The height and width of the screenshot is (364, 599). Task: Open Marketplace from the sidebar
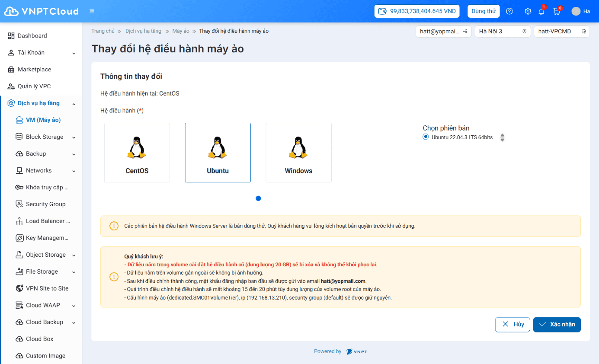click(34, 70)
